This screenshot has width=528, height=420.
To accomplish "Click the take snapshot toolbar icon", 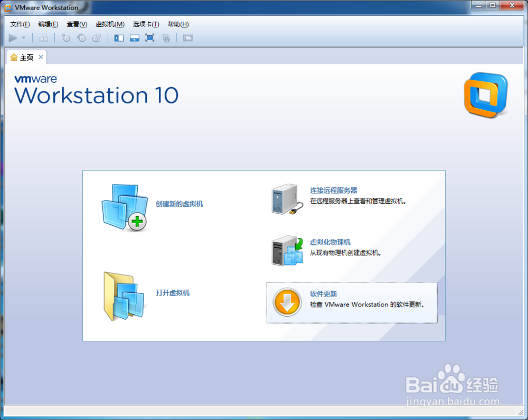I will coord(65,38).
